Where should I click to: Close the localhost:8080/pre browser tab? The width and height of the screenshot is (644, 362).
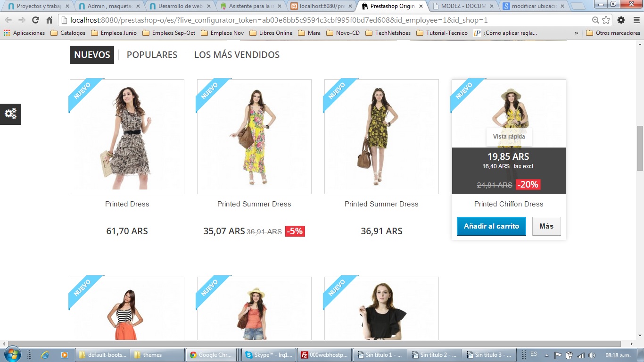pos(350,7)
